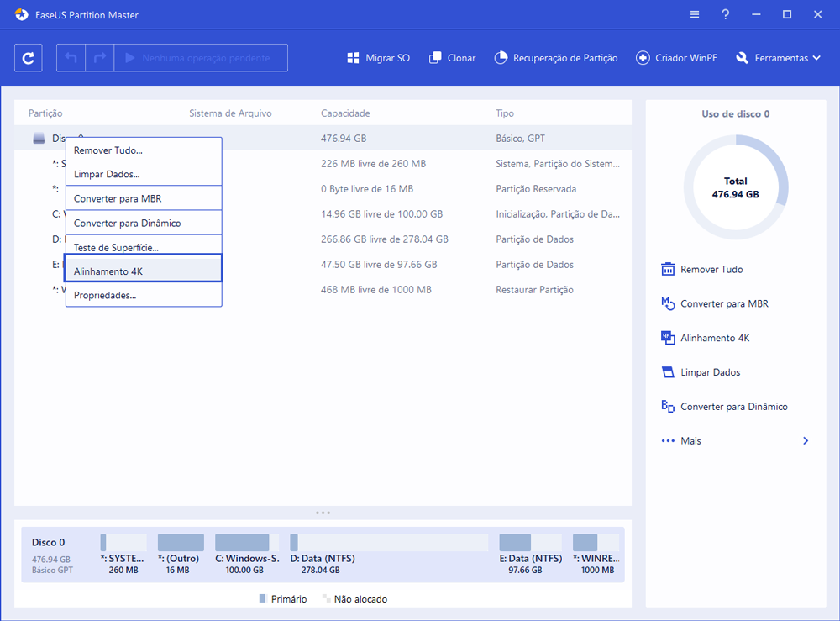This screenshot has height=621, width=840.
Task: Click Remover Tudo label in right panel
Action: point(711,270)
